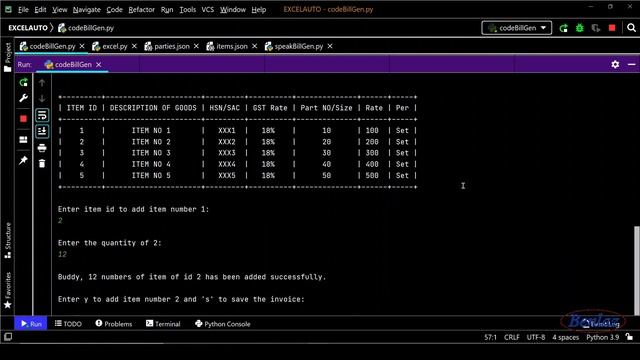The image size is (640, 360).
Task: Open the Problems tool window
Action: click(x=114, y=324)
